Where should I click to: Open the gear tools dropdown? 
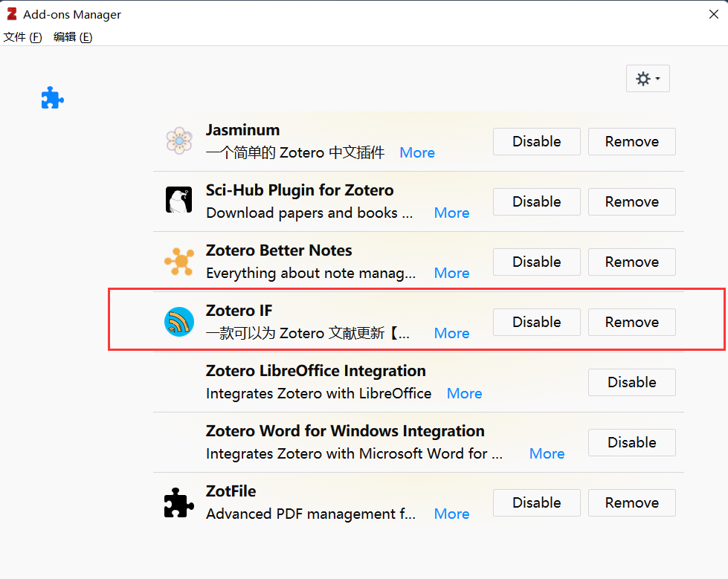[648, 78]
